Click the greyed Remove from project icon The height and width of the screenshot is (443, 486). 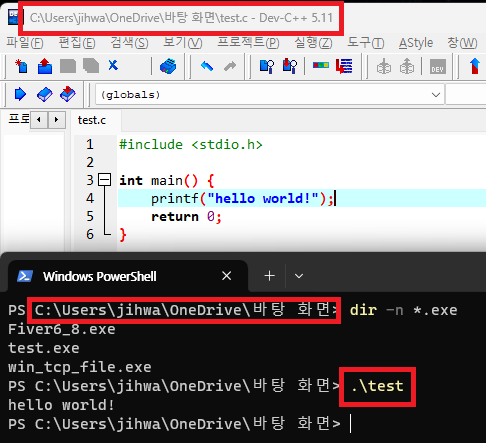click(407, 66)
